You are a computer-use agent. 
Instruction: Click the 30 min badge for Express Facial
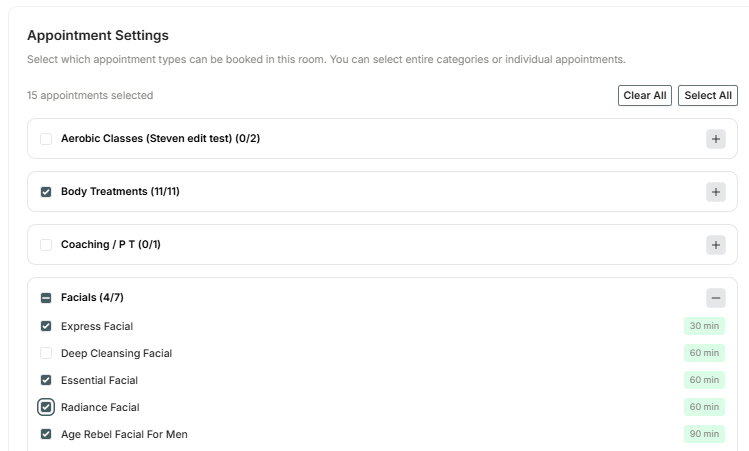tap(704, 326)
